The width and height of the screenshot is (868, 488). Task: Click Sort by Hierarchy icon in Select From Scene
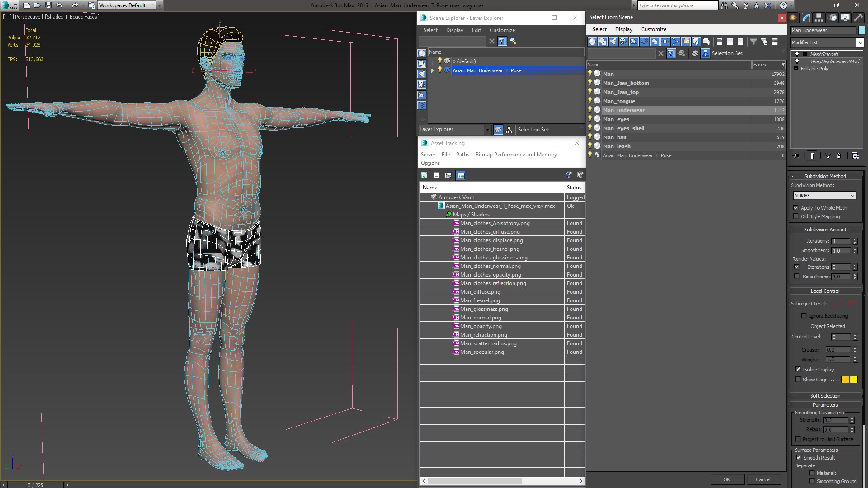(706, 53)
